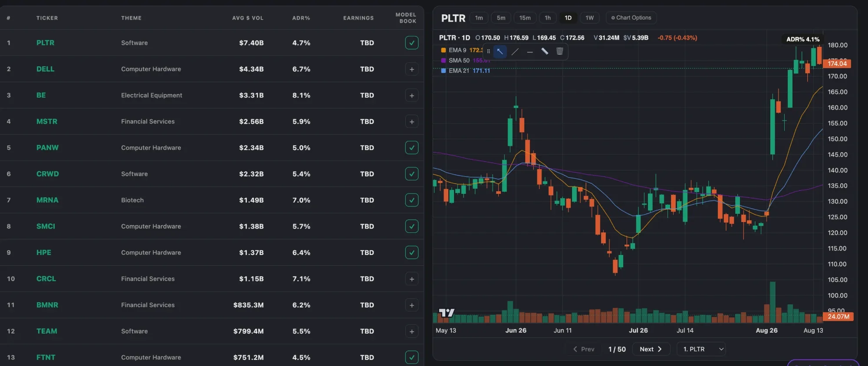This screenshot has height=366, width=868.
Task: Switch chart to 15m timeframe
Action: point(525,18)
